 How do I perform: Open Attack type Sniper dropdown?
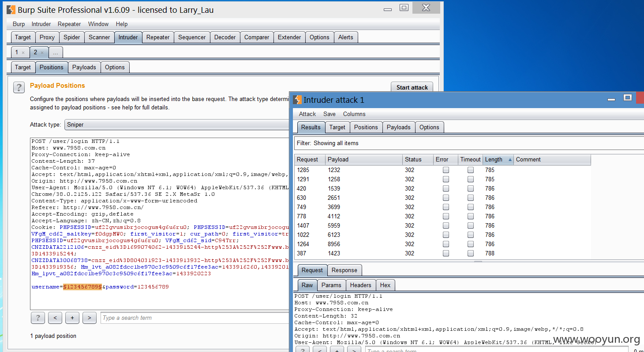tap(176, 124)
